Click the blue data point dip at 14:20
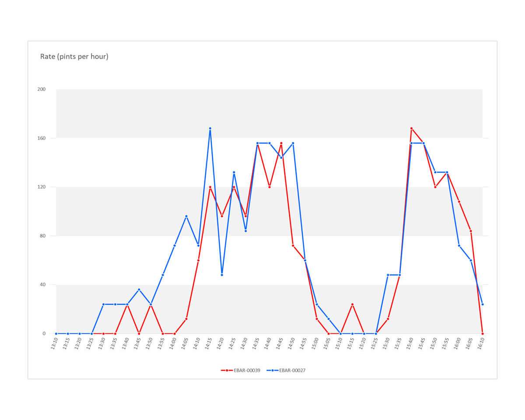 (222, 275)
